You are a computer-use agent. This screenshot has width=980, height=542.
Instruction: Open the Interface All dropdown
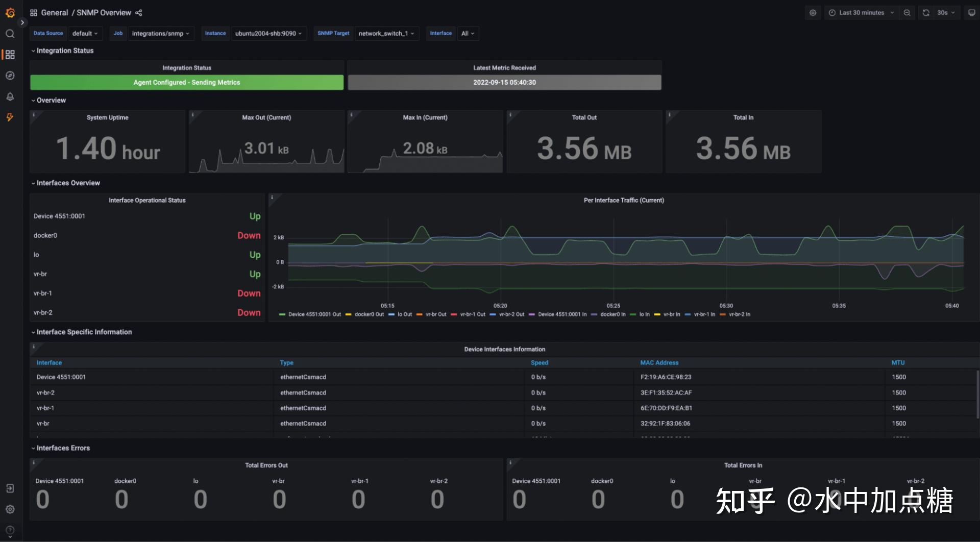pos(467,33)
